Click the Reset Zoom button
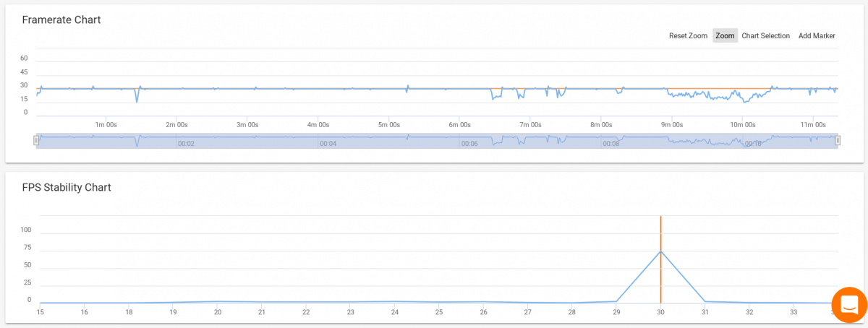 (x=688, y=35)
